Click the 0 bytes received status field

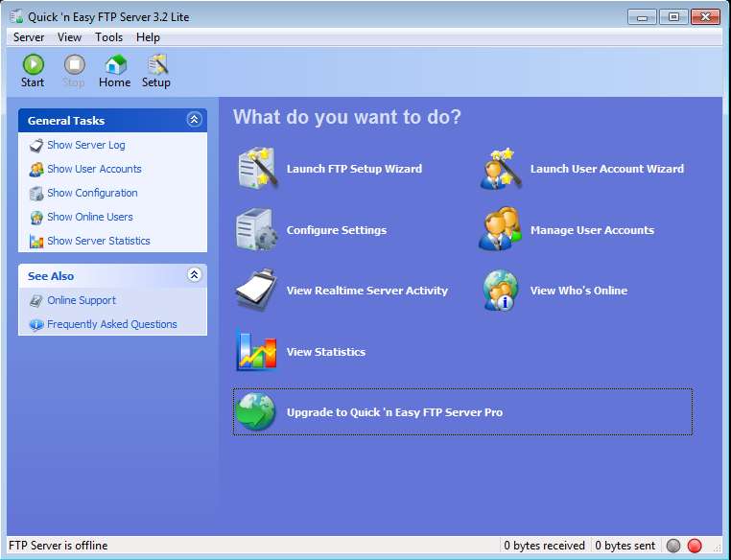click(544, 545)
